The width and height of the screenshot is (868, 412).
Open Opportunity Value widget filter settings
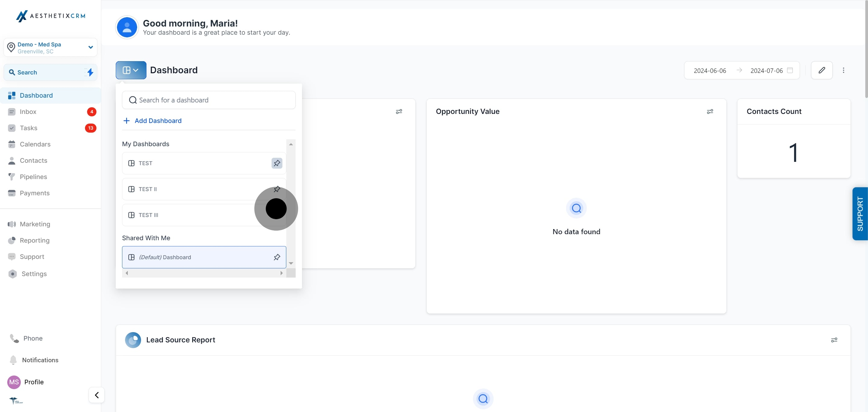pos(710,112)
